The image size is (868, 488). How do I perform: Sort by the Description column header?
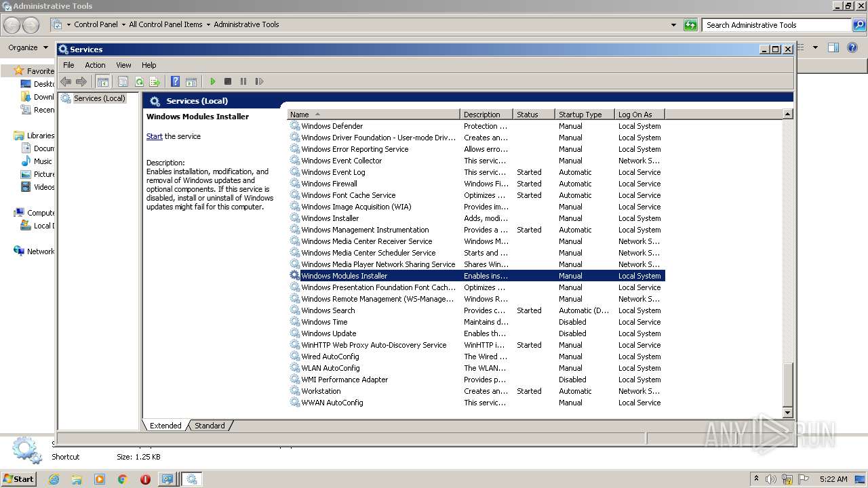[486, 115]
